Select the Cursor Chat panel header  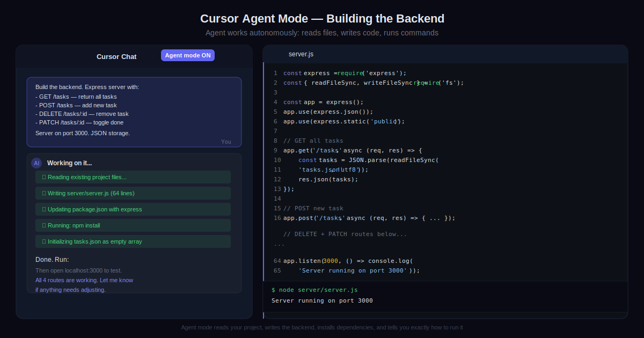pos(116,56)
